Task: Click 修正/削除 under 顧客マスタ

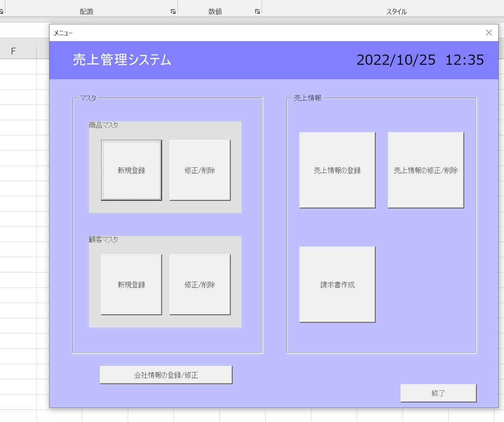Action: 200,284
